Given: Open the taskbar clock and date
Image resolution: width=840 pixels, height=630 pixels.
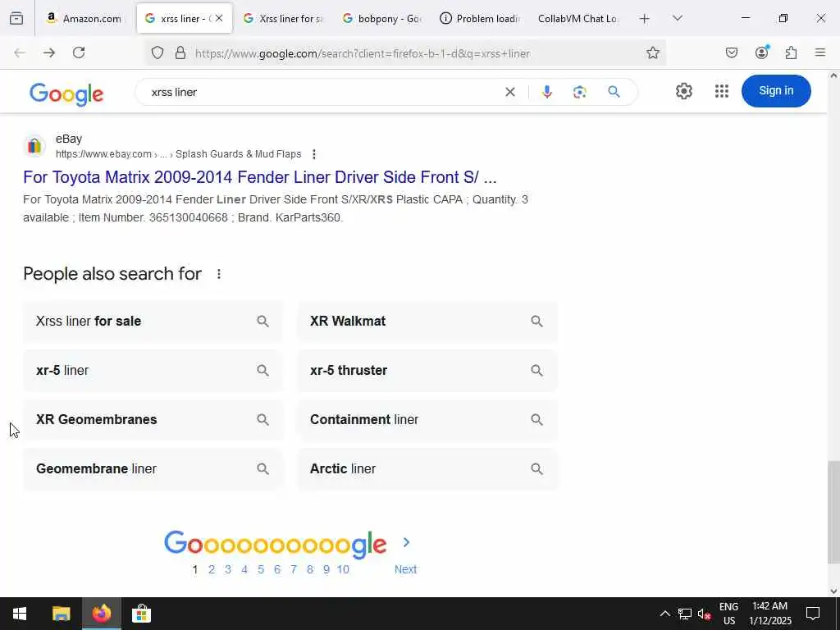Looking at the screenshot, I should [769, 614].
